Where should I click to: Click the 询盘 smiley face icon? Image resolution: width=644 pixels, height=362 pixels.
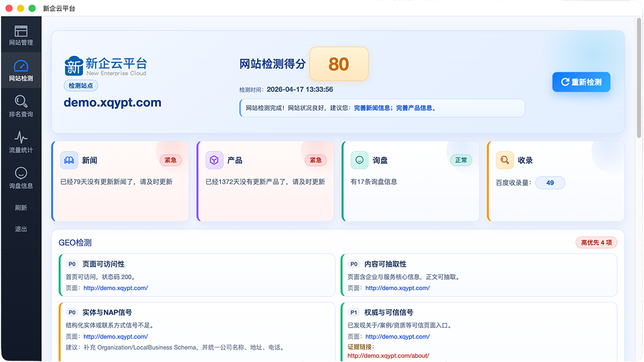pyautogui.click(x=360, y=160)
